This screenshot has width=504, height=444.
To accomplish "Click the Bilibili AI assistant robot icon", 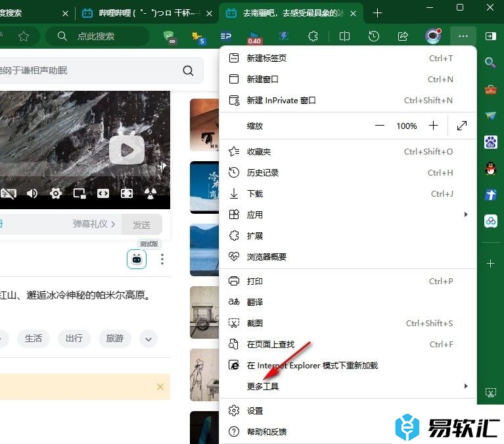I will point(137,259).
